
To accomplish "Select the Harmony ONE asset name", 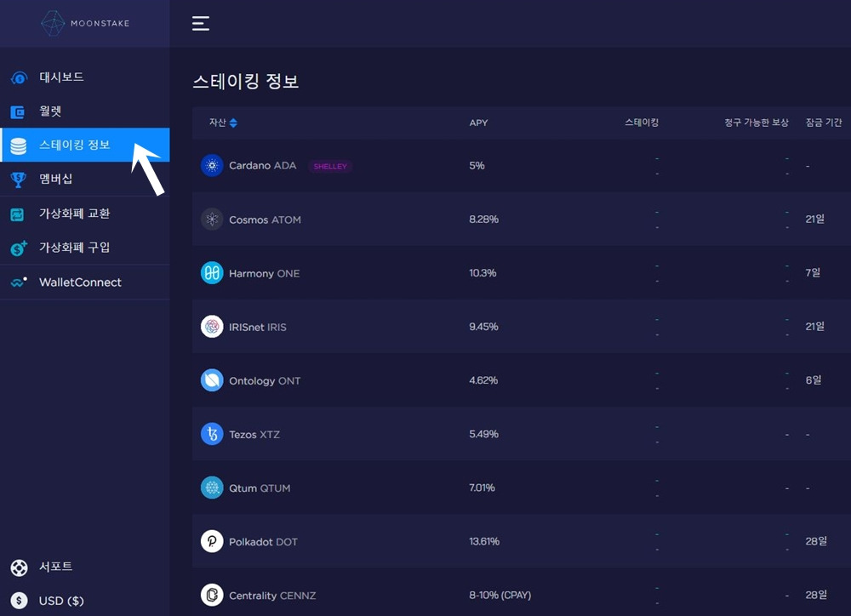I will click(x=265, y=273).
